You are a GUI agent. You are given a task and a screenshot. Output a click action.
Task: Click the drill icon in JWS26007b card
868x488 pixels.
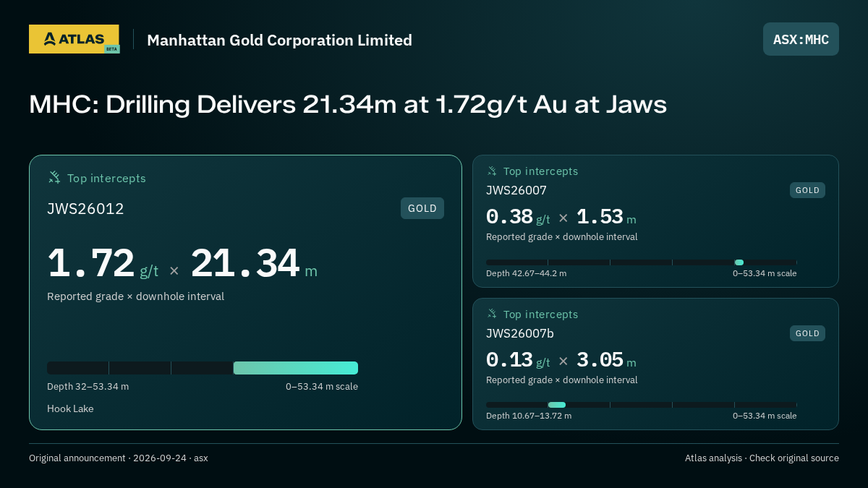pos(492,314)
